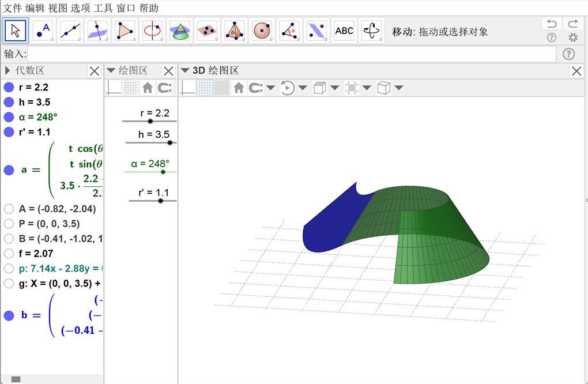Choose the Pyramid tool

coord(234,31)
